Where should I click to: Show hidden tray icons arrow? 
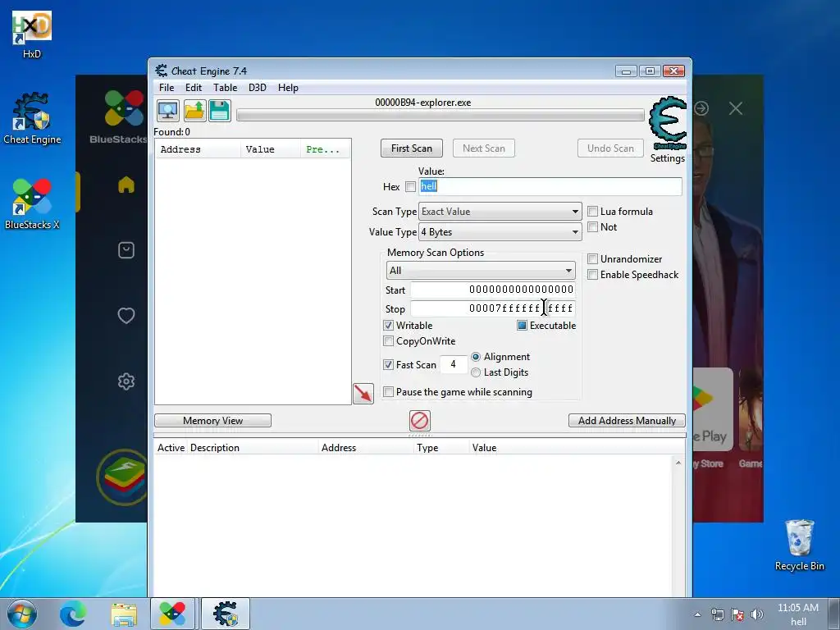tap(697, 614)
